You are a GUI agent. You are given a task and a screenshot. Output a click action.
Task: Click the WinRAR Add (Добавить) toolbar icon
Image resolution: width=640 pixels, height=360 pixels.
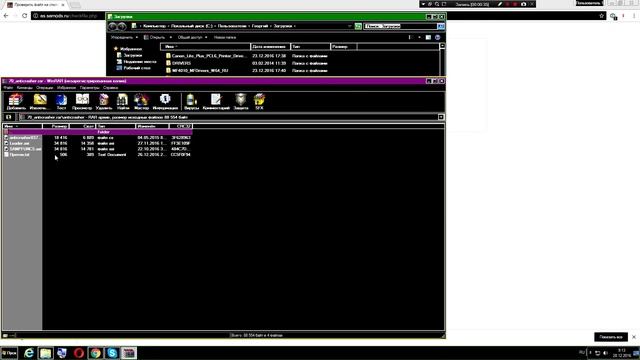pos(16,102)
